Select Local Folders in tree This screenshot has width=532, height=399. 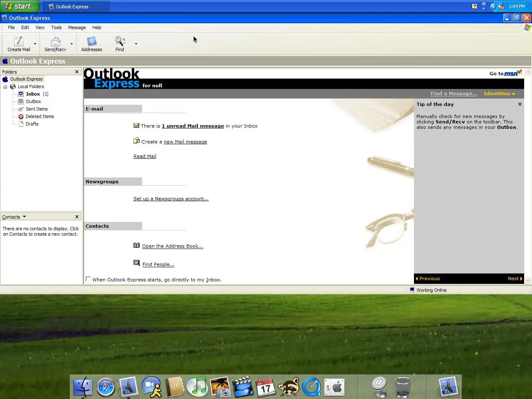coord(31,86)
